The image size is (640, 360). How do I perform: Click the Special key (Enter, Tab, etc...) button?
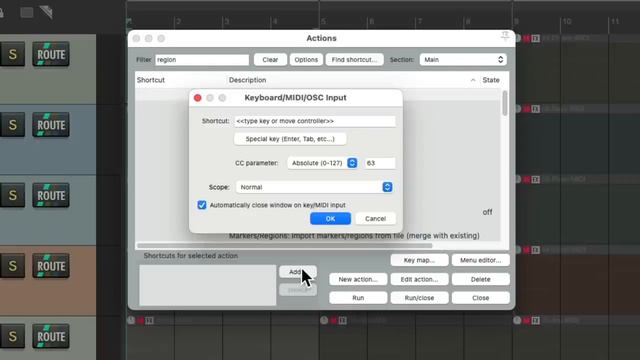point(290,139)
